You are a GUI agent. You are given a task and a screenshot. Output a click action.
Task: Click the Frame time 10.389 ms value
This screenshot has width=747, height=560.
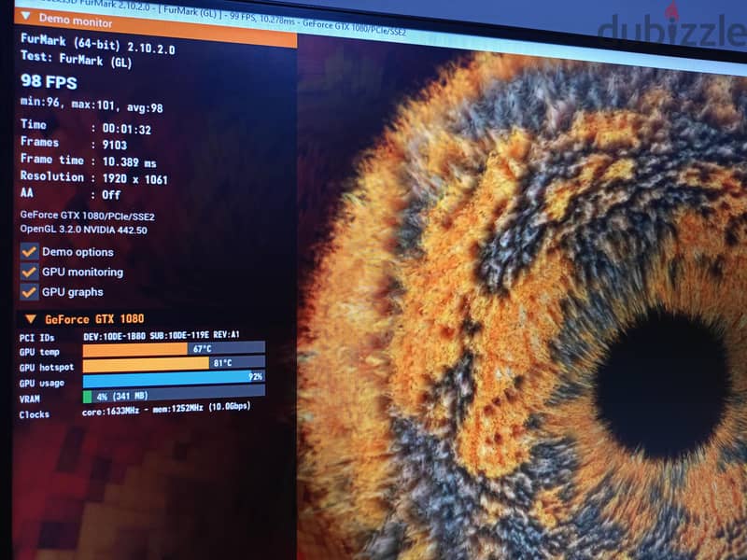130,161
